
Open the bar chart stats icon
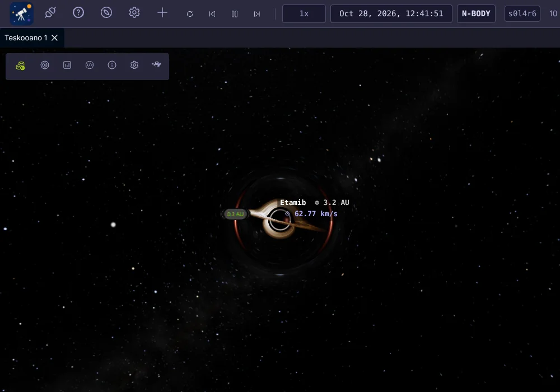pyautogui.click(x=67, y=65)
